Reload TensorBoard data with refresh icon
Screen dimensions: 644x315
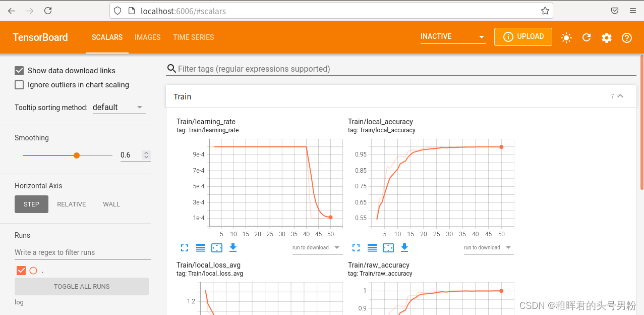pyautogui.click(x=587, y=37)
